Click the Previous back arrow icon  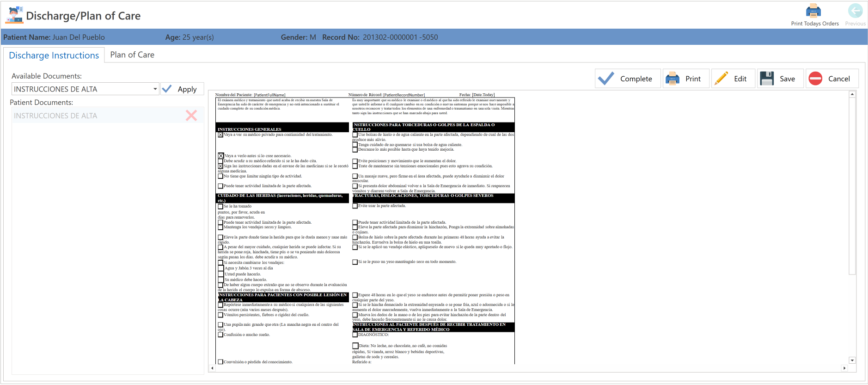pyautogui.click(x=855, y=11)
